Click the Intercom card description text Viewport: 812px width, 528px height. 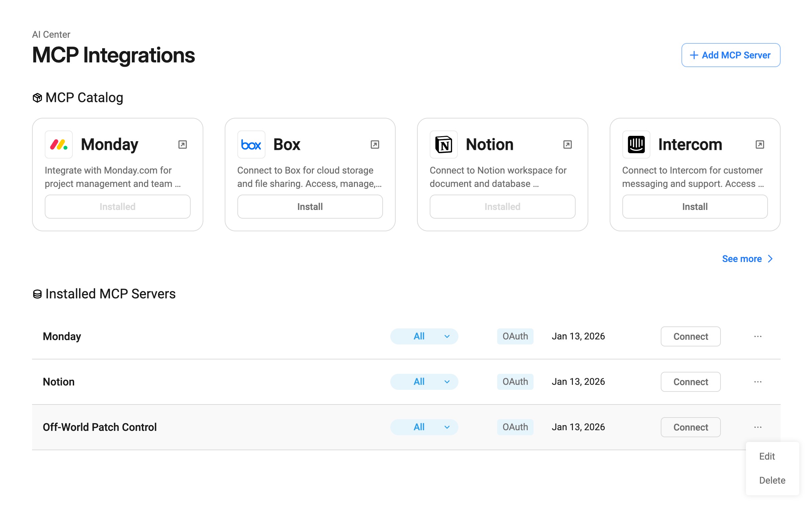pos(693,177)
